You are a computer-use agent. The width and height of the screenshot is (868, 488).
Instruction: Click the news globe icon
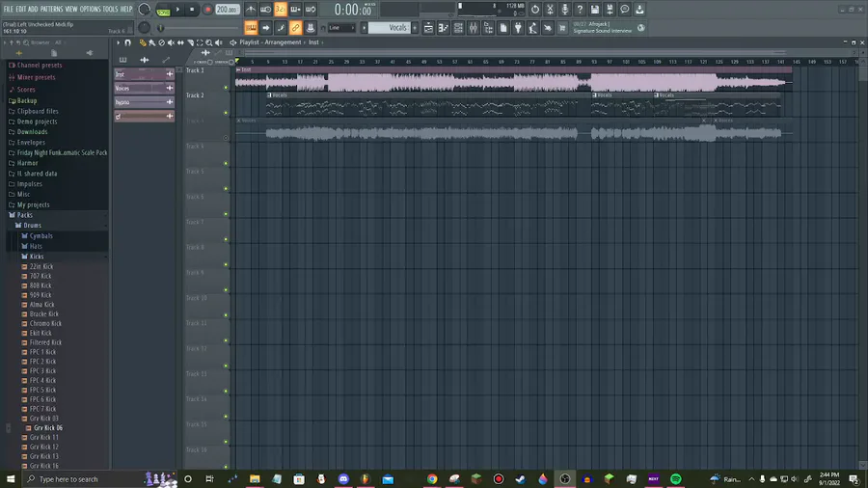pos(641,28)
